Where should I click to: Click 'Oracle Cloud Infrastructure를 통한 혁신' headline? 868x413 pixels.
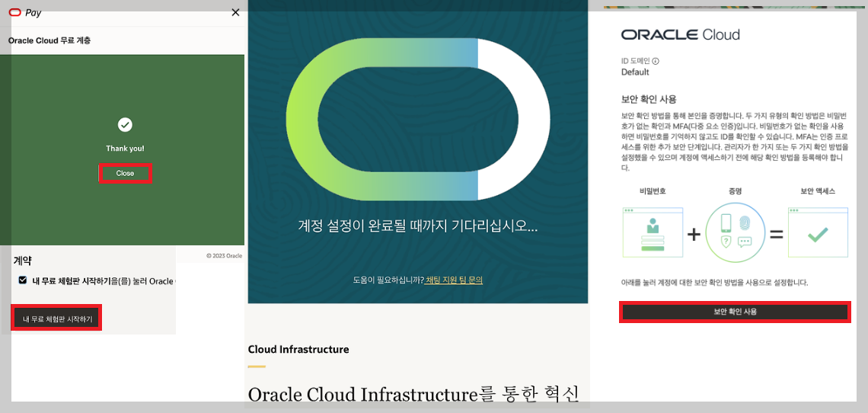coord(413,394)
